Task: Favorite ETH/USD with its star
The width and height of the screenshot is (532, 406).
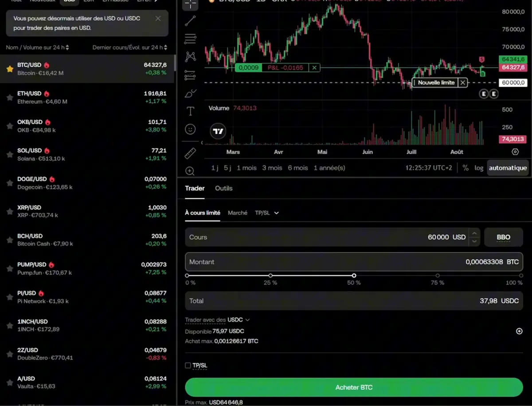Action: [9, 98]
